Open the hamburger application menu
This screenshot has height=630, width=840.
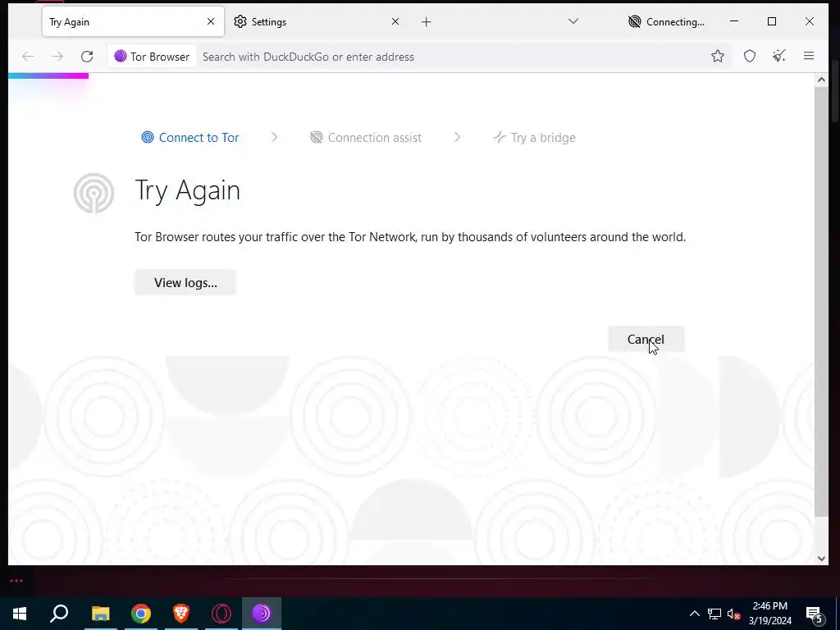pyautogui.click(x=808, y=56)
